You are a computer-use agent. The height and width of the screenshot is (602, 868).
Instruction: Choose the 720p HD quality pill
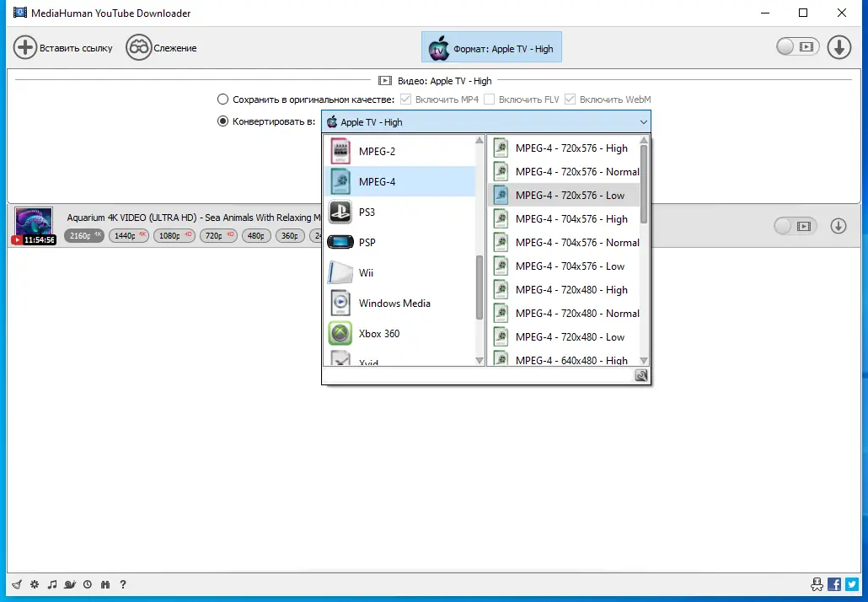(218, 235)
